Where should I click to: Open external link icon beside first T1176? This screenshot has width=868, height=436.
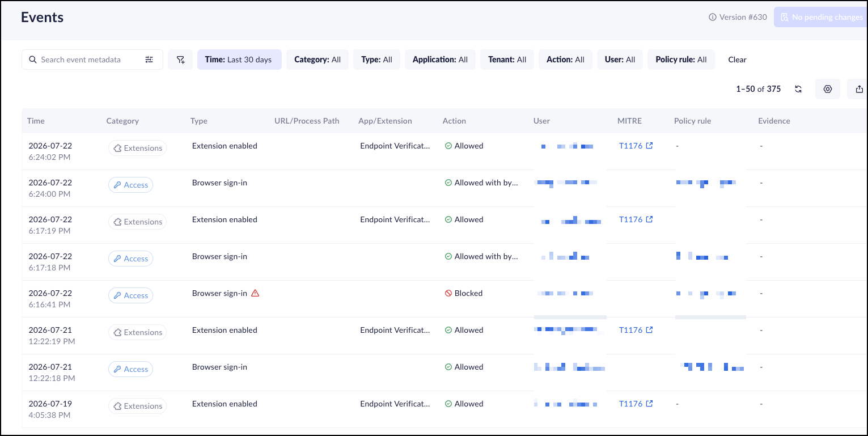pos(650,146)
